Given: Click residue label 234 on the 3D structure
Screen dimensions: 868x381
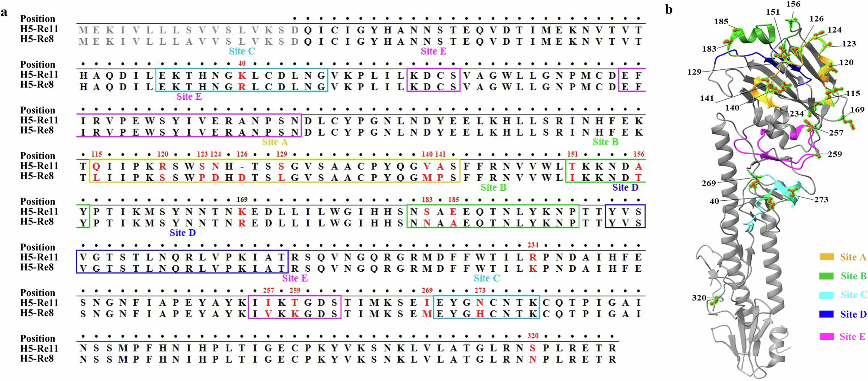Looking at the screenshot, I should (x=797, y=114).
